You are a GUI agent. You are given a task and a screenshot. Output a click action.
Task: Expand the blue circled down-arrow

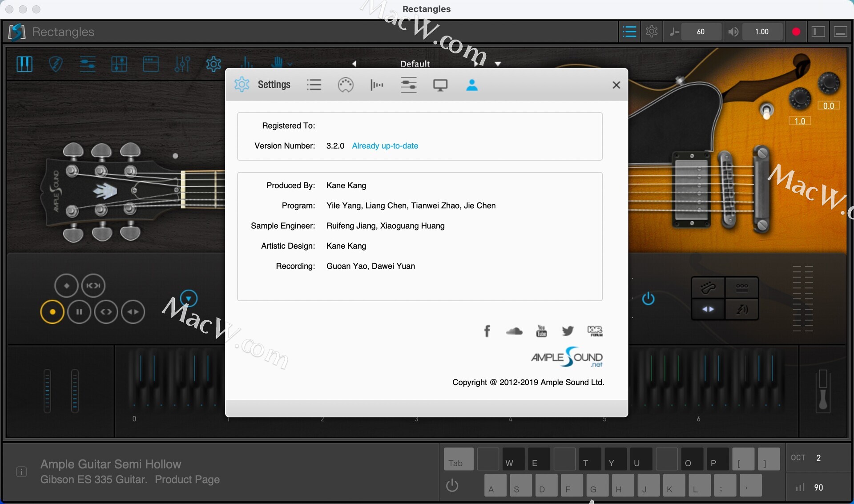pos(189,298)
